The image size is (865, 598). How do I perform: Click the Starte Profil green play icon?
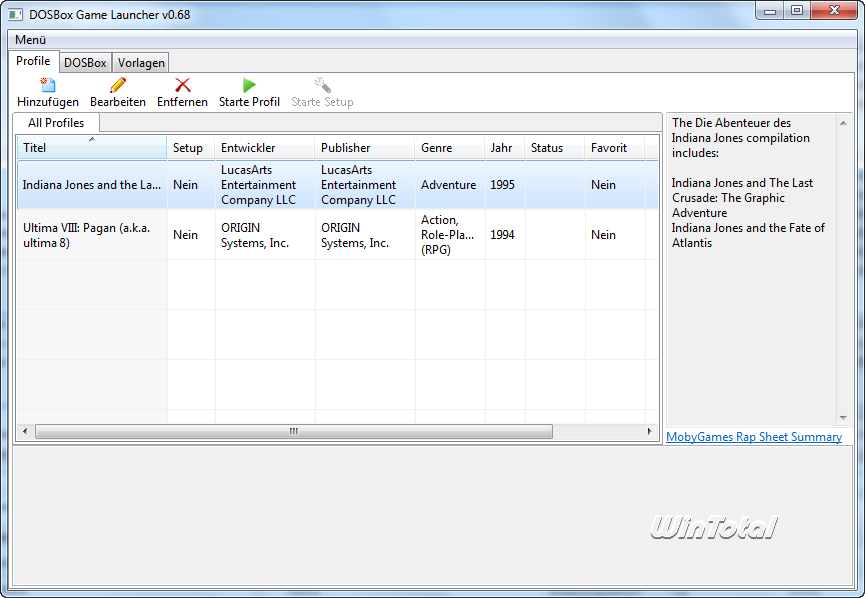tap(249, 85)
